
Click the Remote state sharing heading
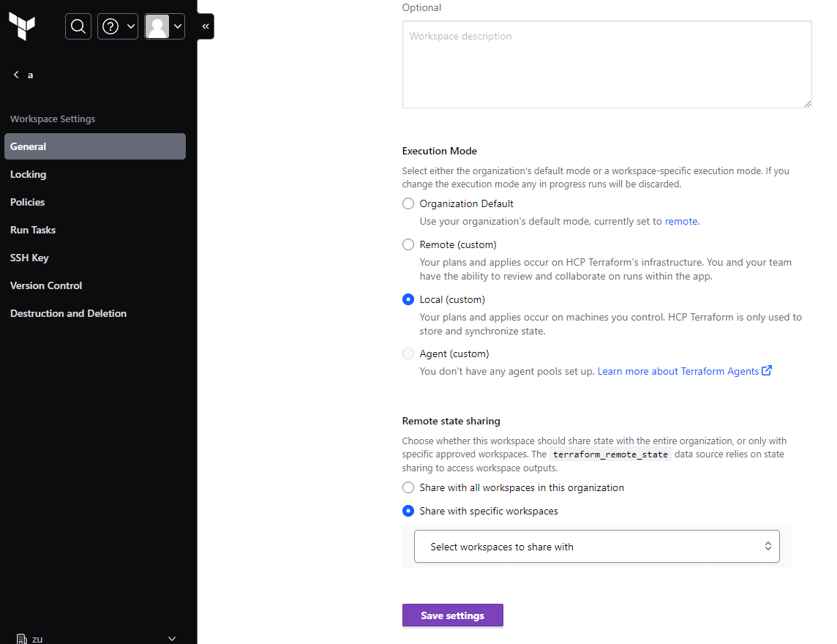[451, 422]
